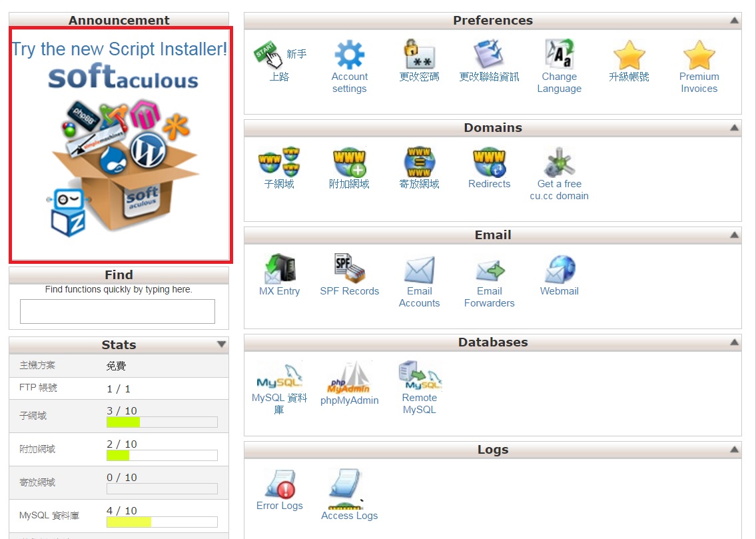Collapse the Email section arrow
The image size is (756, 539).
pos(734,235)
